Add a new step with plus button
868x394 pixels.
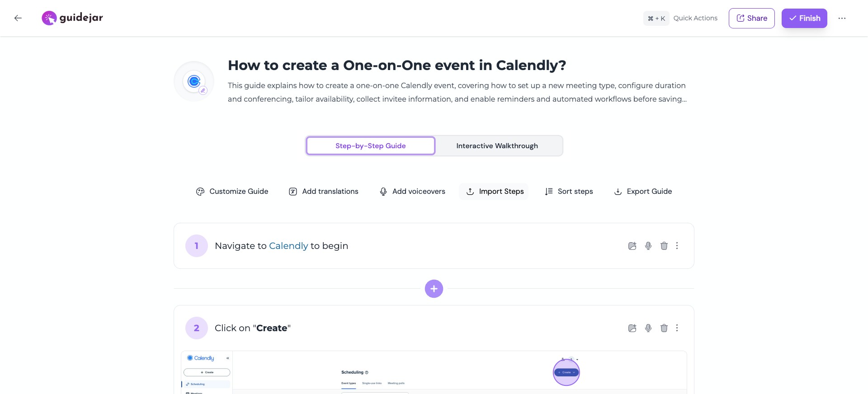434,289
